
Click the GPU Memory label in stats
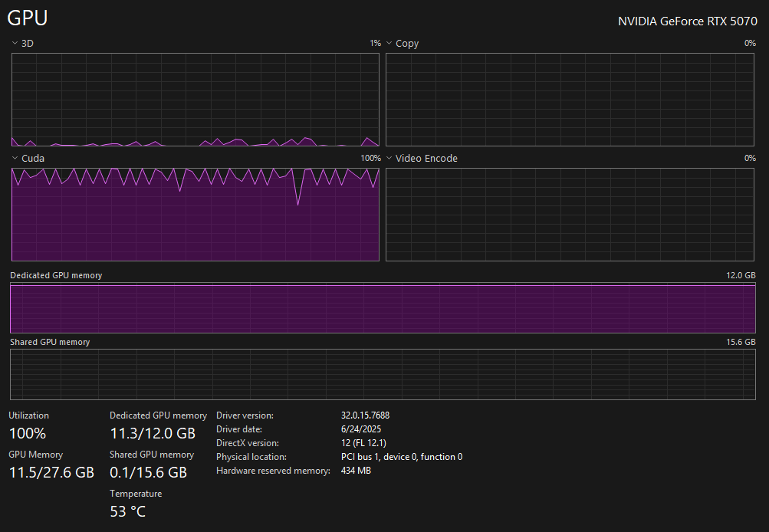click(35, 455)
